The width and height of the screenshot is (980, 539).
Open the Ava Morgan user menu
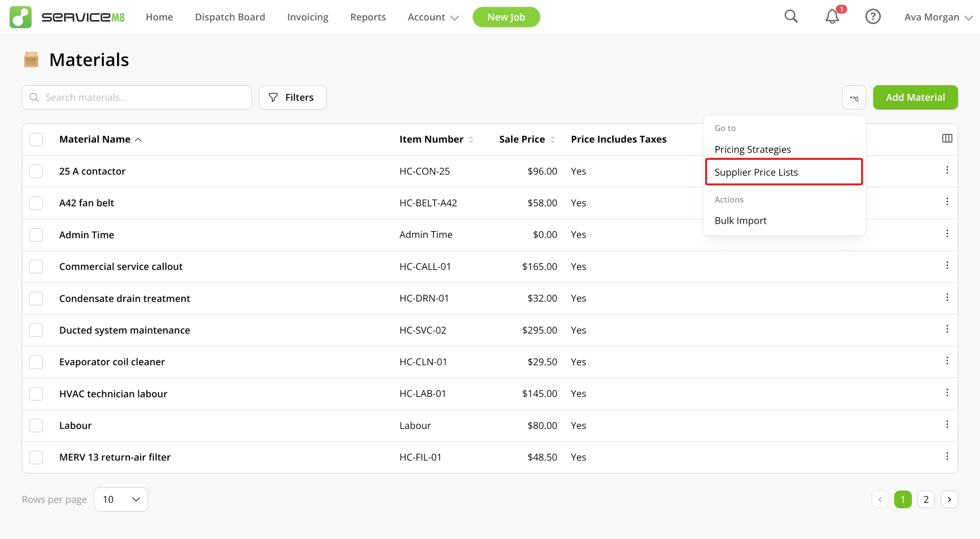pyautogui.click(x=938, y=17)
